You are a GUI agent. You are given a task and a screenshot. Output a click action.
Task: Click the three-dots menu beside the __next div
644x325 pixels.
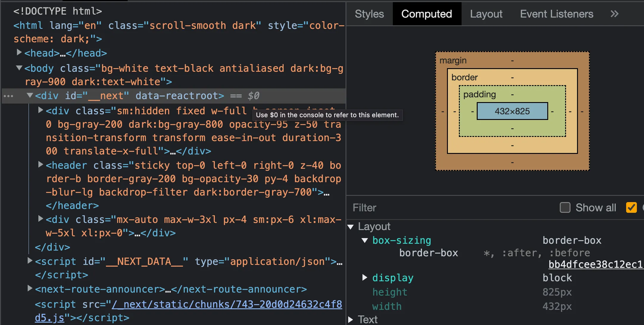click(x=8, y=96)
